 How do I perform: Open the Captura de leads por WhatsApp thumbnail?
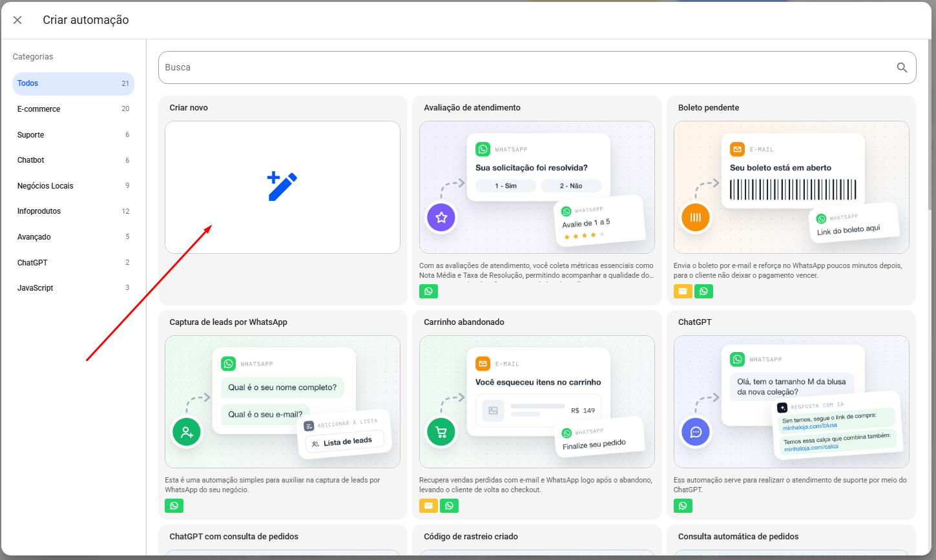[x=282, y=402]
